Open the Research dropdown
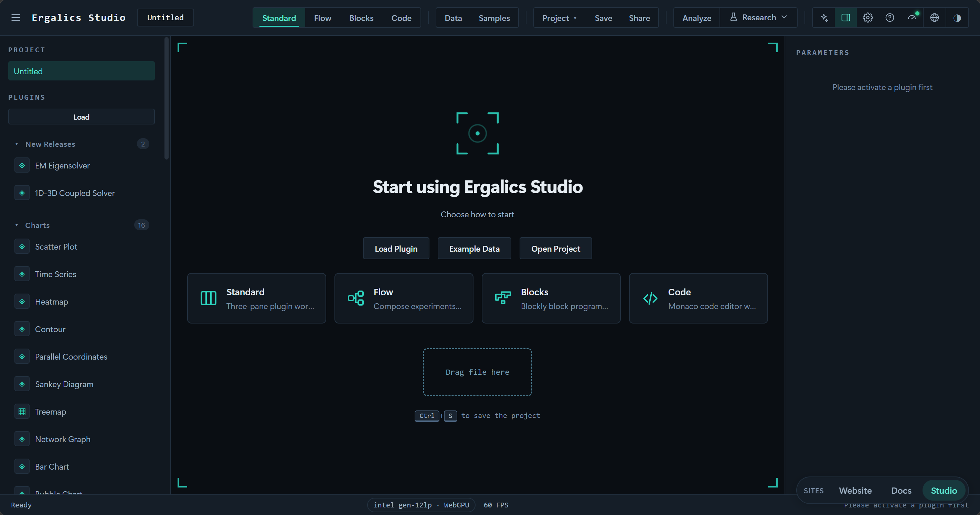 click(759, 18)
